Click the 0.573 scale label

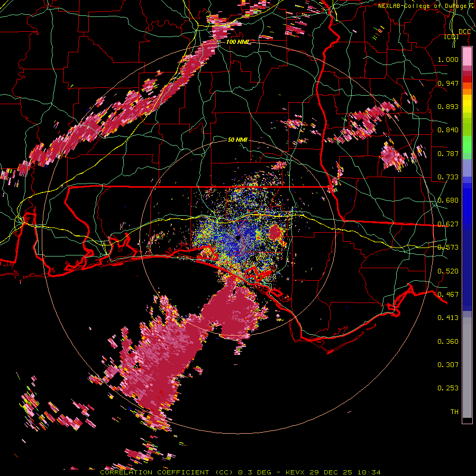(x=448, y=248)
